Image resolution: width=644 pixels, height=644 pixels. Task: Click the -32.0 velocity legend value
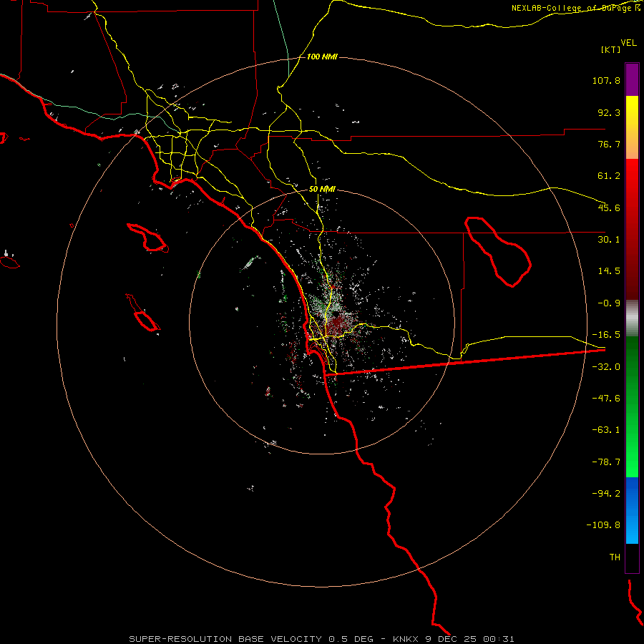pyautogui.click(x=606, y=367)
